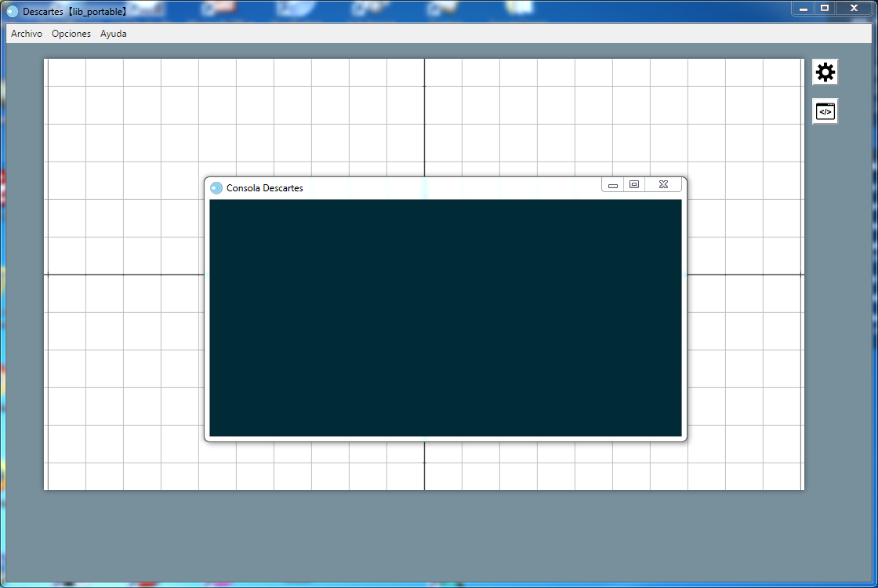
Task: Click the gray background below the graph canvas
Action: [x=423, y=537]
